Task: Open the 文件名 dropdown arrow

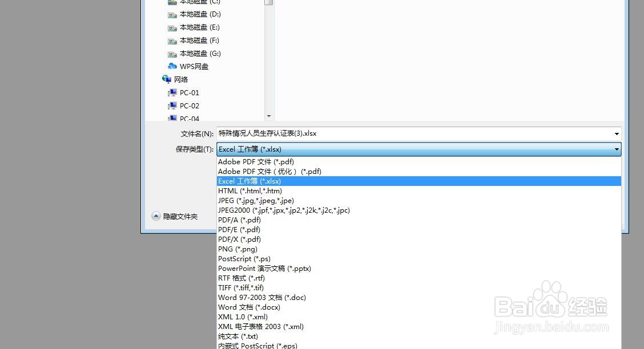Action: (617, 133)
